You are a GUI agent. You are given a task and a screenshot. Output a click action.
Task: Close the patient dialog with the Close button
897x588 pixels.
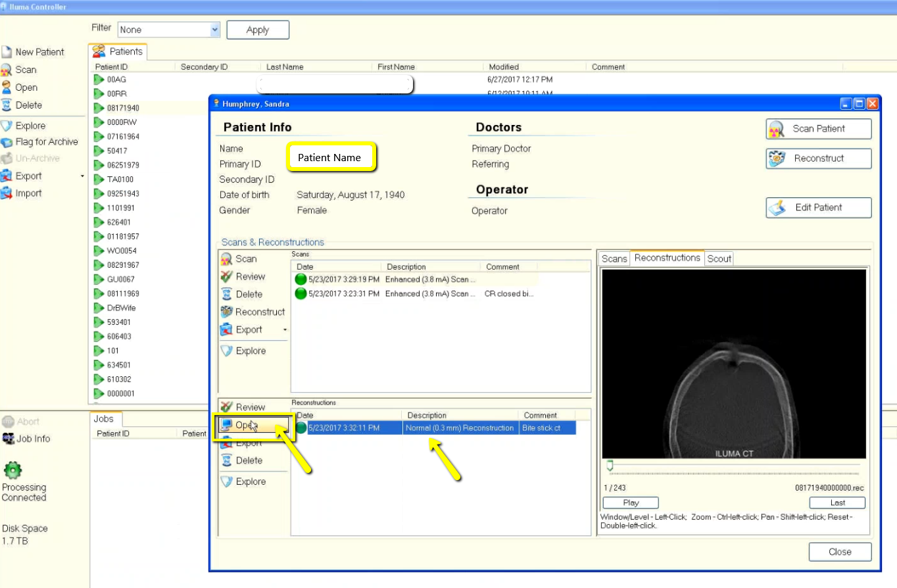840,552
